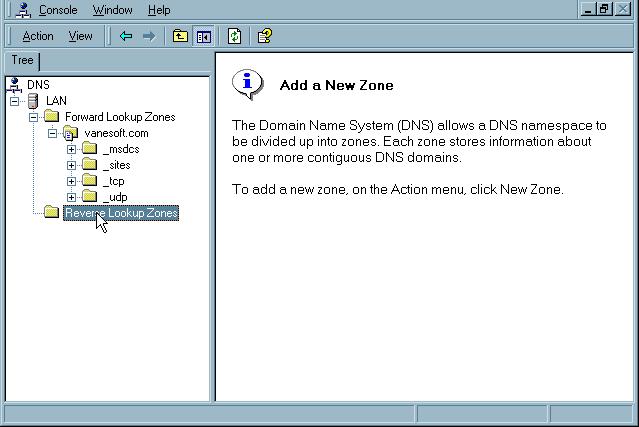Viewport: 639px width, 427px height.
Task: Click the Refresh toolbar icon
Action: pos(234,36)
